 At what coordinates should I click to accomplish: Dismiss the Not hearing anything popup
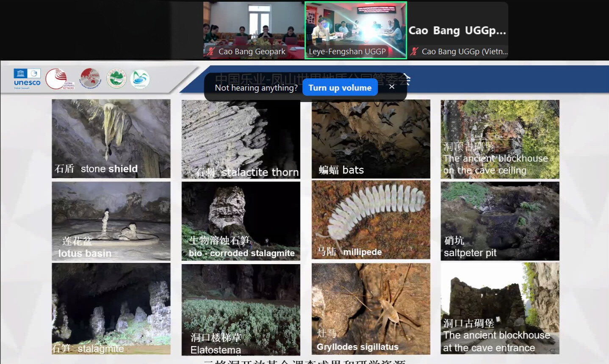(x=392, y=87)
